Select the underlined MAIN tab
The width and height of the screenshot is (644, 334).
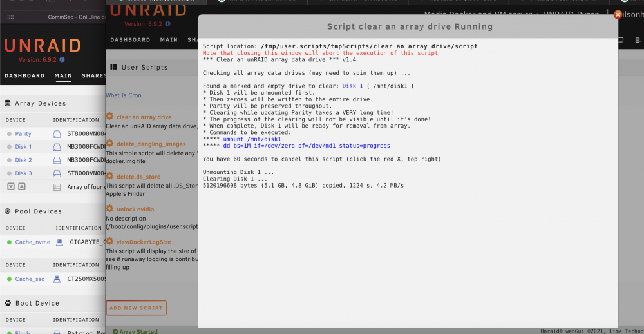pyautogui.click(x=63, y=75)
